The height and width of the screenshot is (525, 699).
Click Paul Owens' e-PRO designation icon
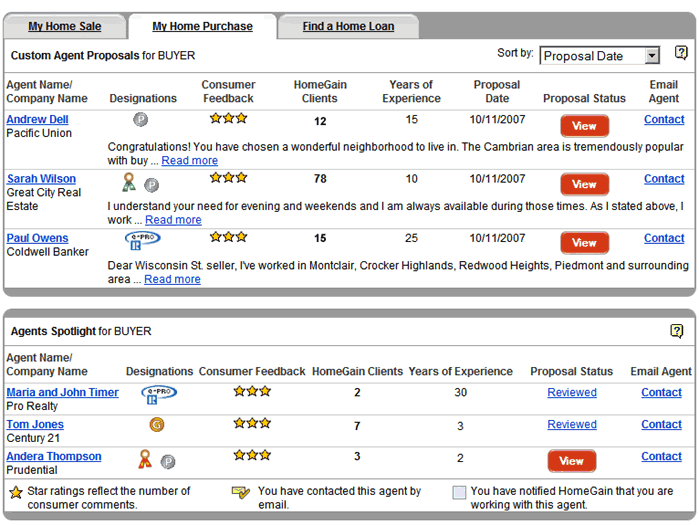click(x=142, y=240)
